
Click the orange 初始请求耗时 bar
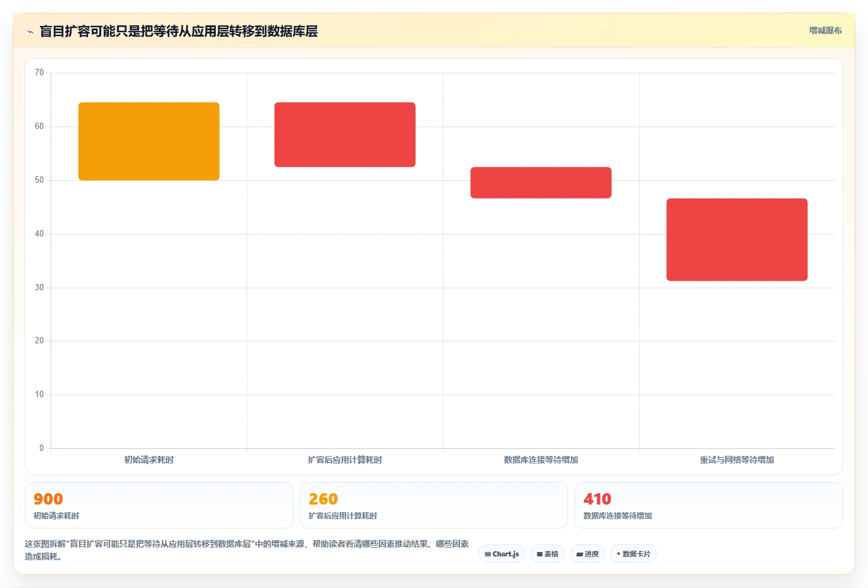tap(149, 142)
